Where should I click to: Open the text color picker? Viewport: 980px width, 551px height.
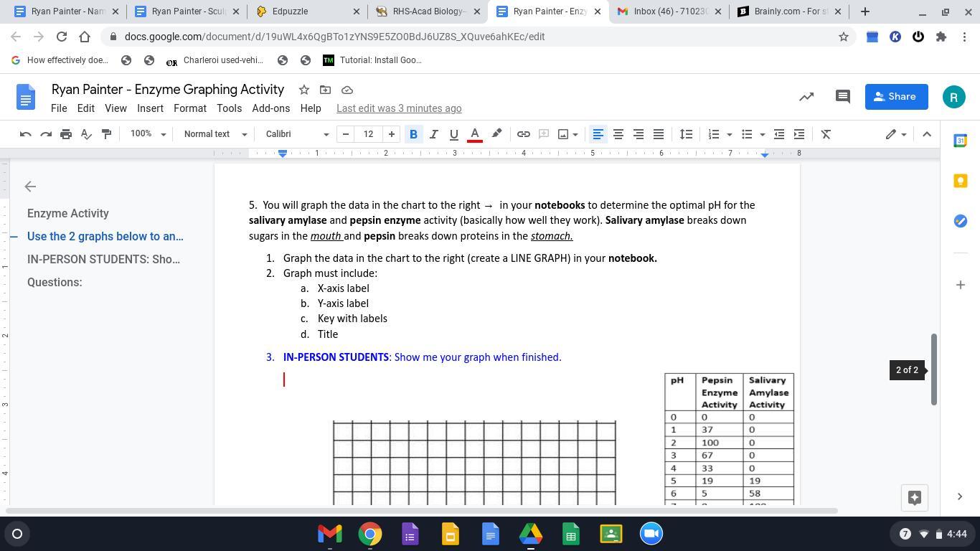pyautogui.click(x=474, y=134)
